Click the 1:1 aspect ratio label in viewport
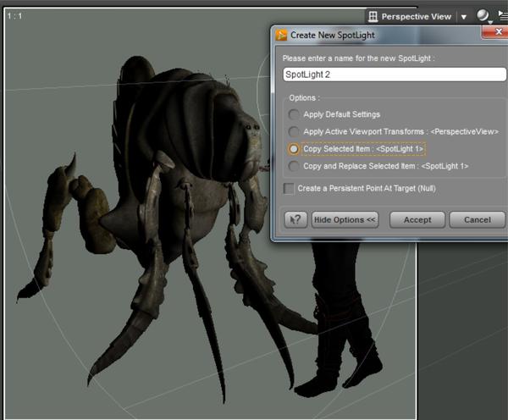This screenshot has height=420, width=508. 14,16
